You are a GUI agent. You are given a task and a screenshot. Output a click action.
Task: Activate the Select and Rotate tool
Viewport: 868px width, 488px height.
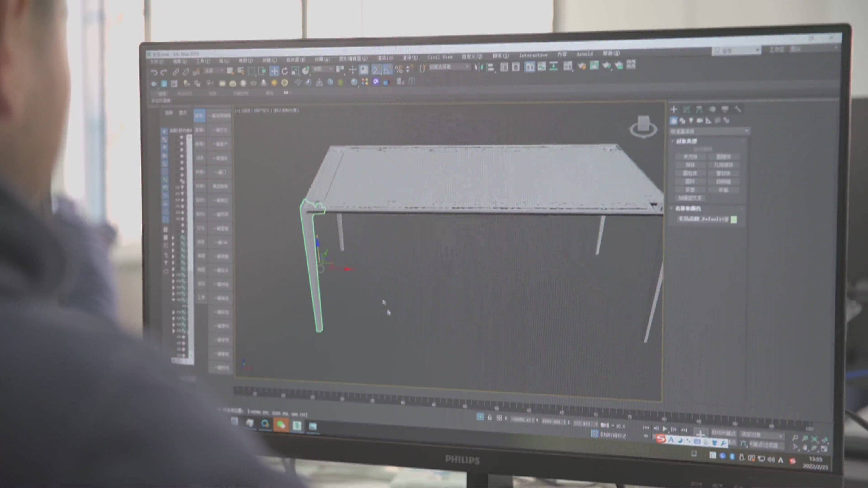click(285, 71)
